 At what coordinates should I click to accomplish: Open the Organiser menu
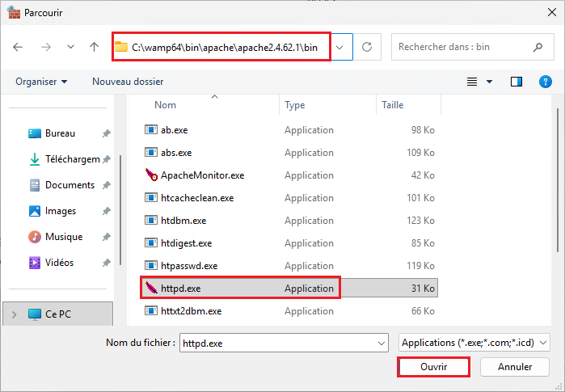click(x=41, y=82)
